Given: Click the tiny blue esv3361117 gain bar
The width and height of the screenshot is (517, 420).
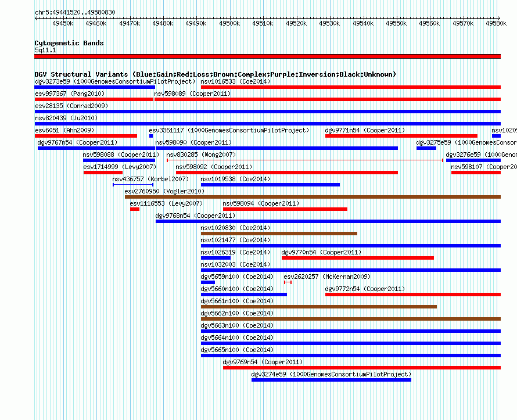Looking at the screenshot, I should click(x=151, y=136).
